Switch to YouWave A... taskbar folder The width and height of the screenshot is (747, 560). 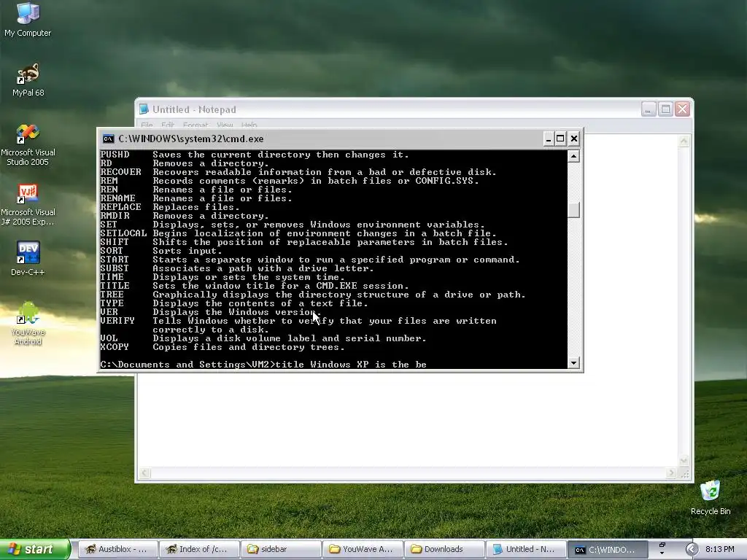[x=362, y=549]
